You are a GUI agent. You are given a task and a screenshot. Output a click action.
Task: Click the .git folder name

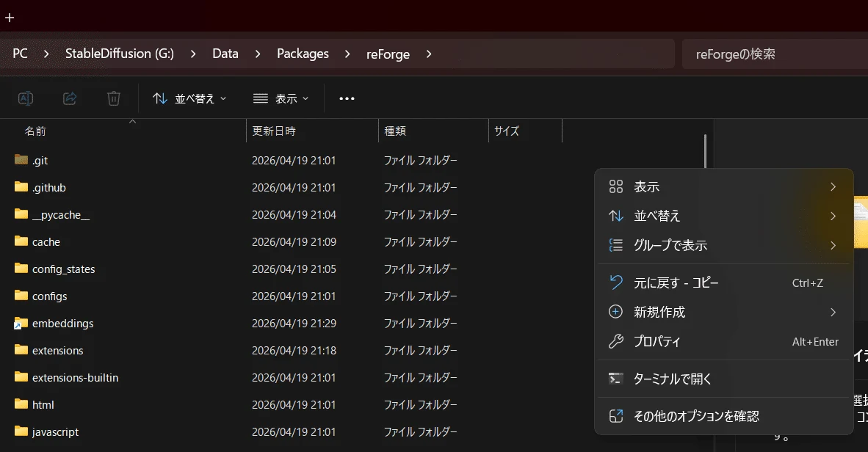40,161
